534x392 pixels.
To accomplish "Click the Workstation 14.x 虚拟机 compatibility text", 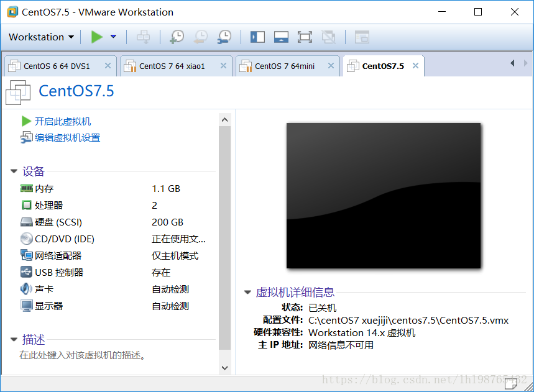I will click(x=362, y=332).
